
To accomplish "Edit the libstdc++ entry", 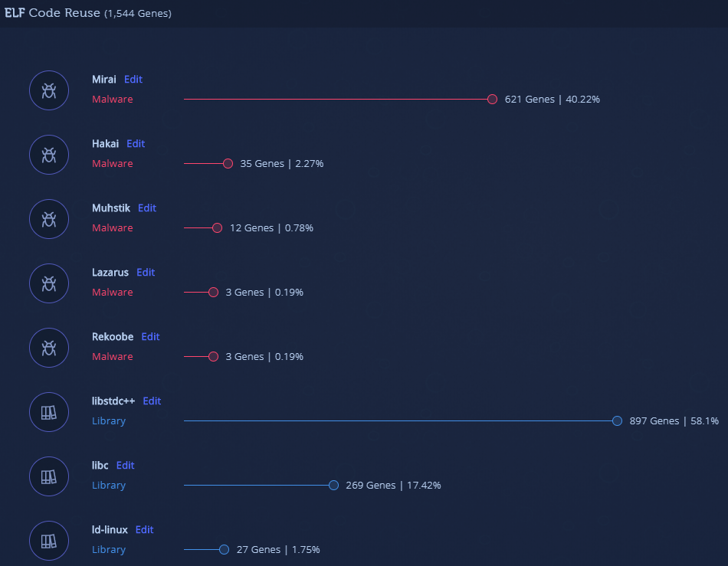I will coord(151,401).
